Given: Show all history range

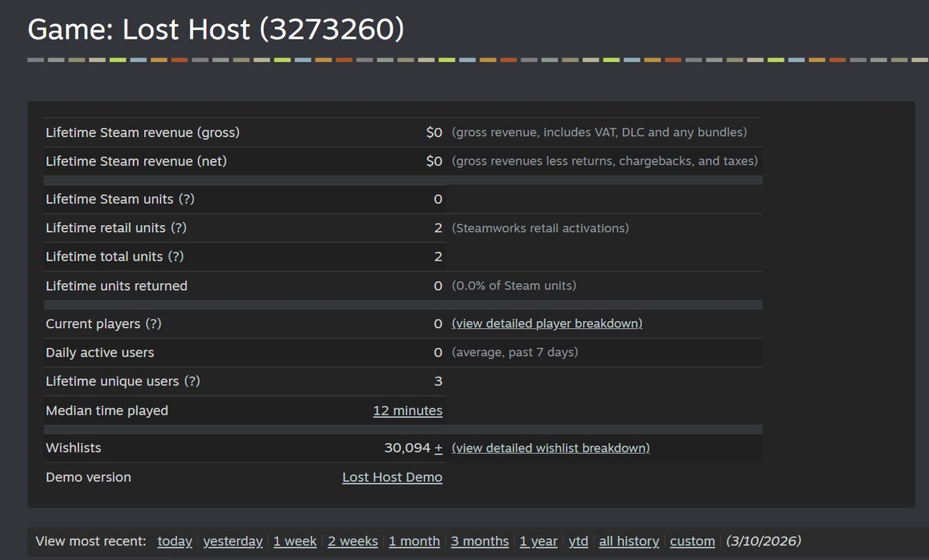Looking at the screenshot, I should [x=629, y=541].
